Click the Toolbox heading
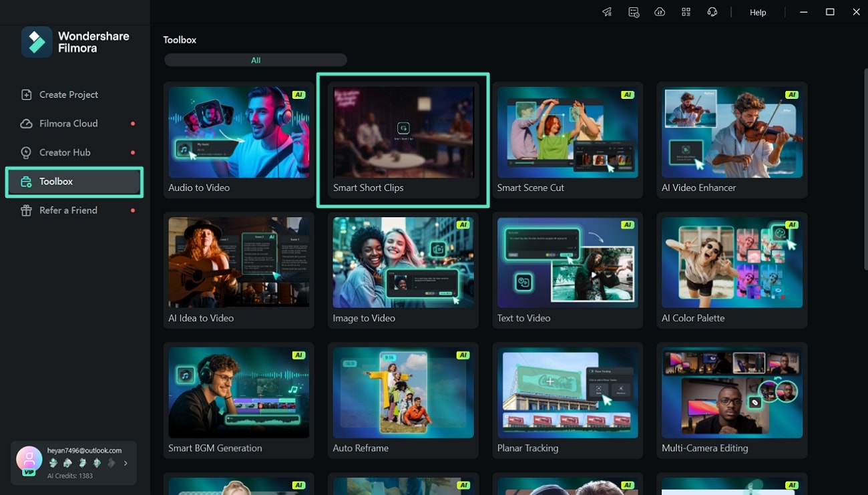The height and width of the screenshot is (495, 868). (x=180, y=40)
